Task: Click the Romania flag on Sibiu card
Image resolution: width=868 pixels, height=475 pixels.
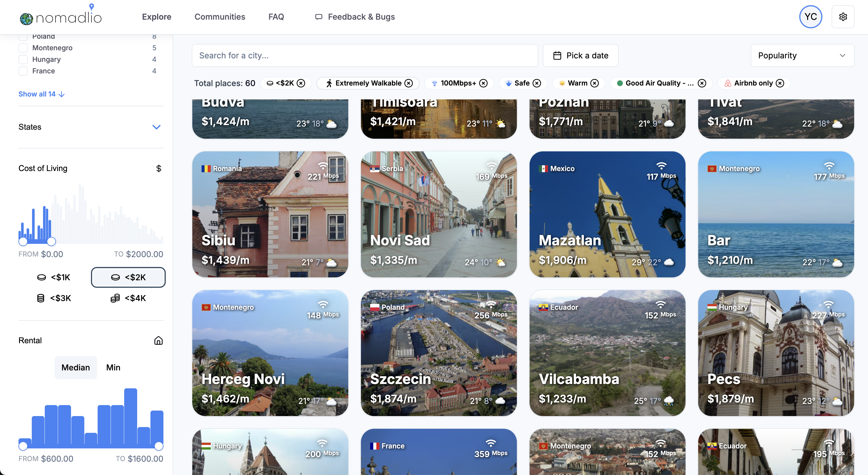Action: 206,168
